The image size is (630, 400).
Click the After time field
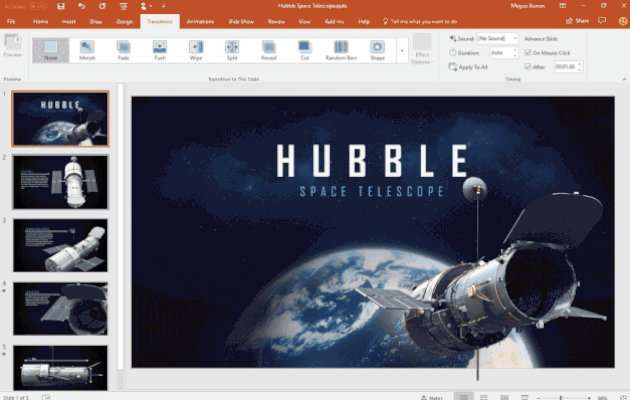click(565, 67)
